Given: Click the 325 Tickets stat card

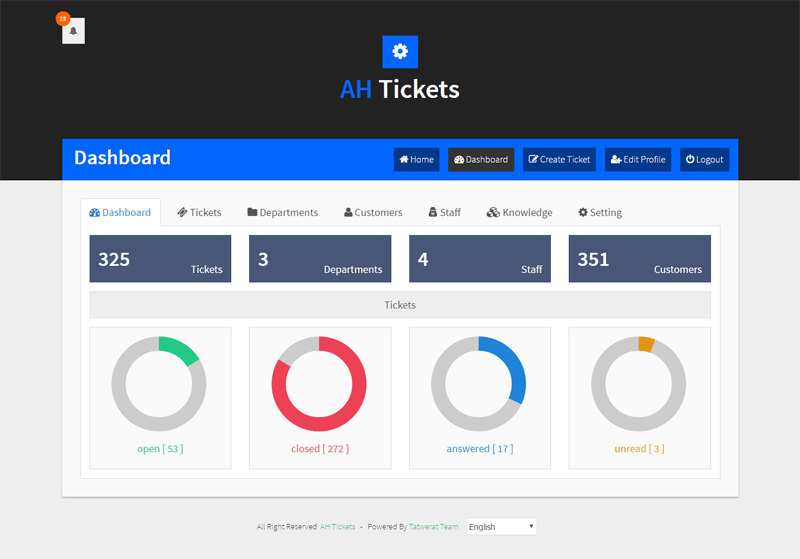Looking at the screenshot, I should (160, 259).
